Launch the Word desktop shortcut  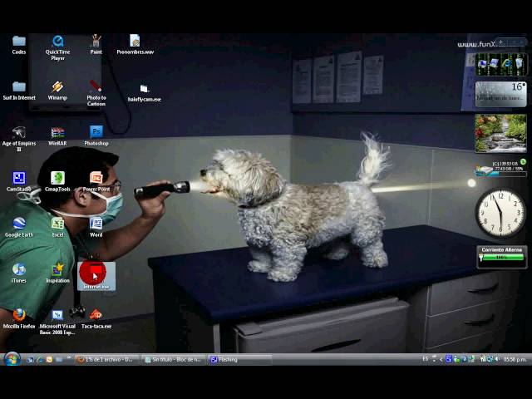click(x=96, y=228)
